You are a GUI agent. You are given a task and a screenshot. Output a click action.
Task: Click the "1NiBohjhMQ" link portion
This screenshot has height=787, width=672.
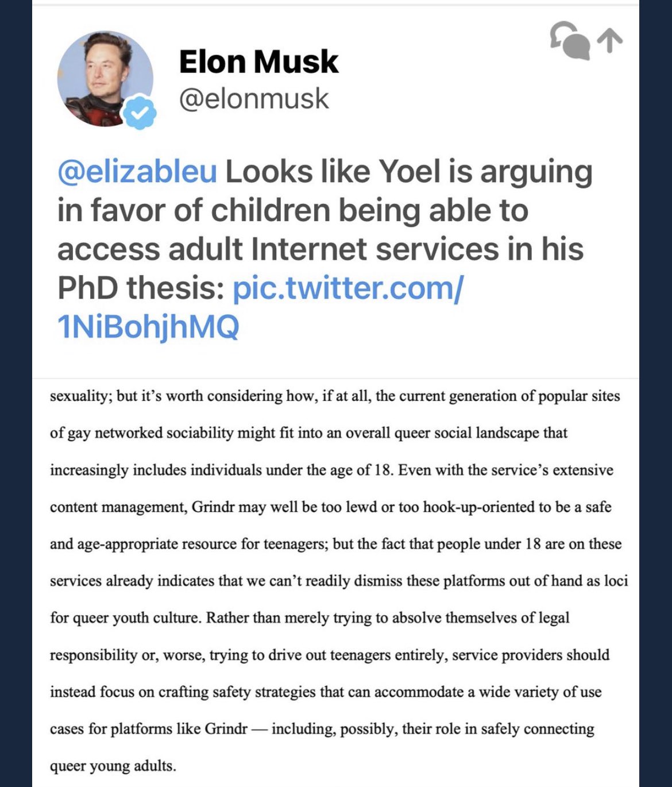[x=148, y=326]
